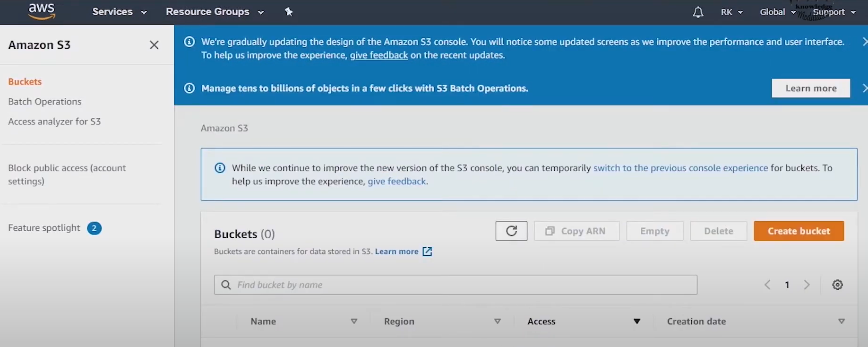Go to previous page arrow
868x347 pixels.
767,285
